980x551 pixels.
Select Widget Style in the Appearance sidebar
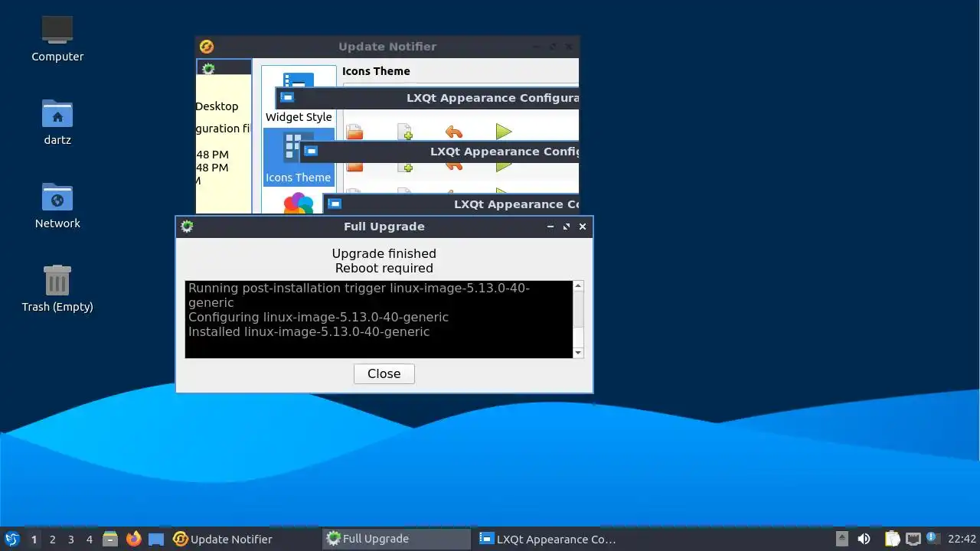299,96
